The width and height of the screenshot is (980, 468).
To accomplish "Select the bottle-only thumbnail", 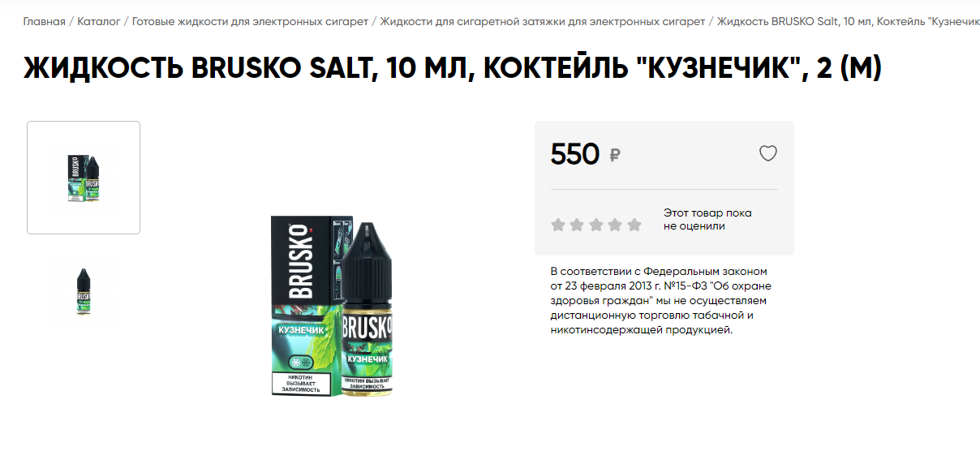I will (84, 291).
